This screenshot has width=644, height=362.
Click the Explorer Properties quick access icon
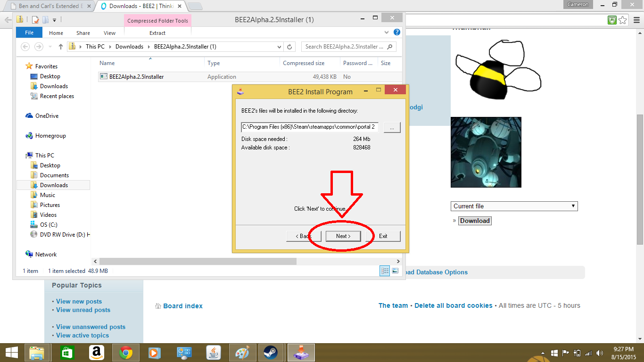(x=35, y=20)
